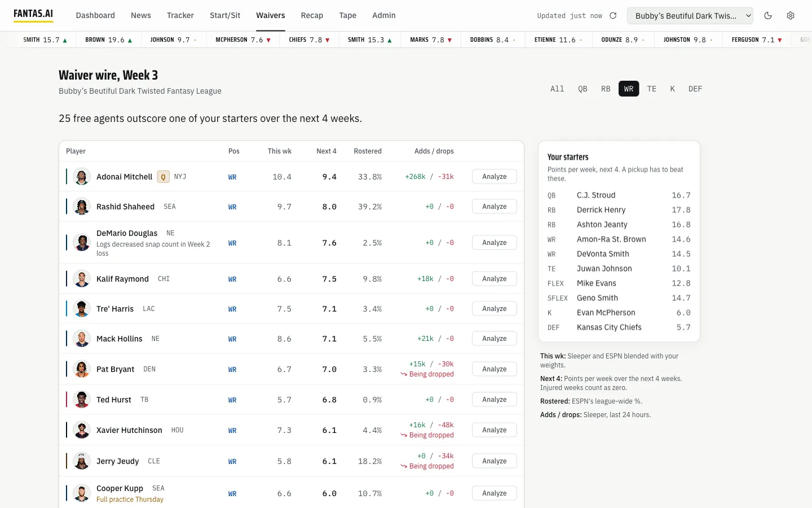Filter waivers by DEF
The width and height of the screenshot is (812, 508).
pyautogui.click(x=695, y=89)
